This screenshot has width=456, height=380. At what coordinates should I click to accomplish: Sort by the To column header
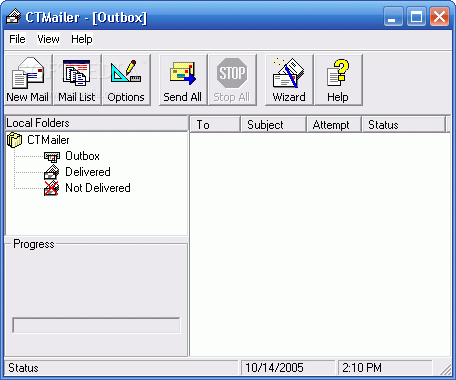point(215,125)
